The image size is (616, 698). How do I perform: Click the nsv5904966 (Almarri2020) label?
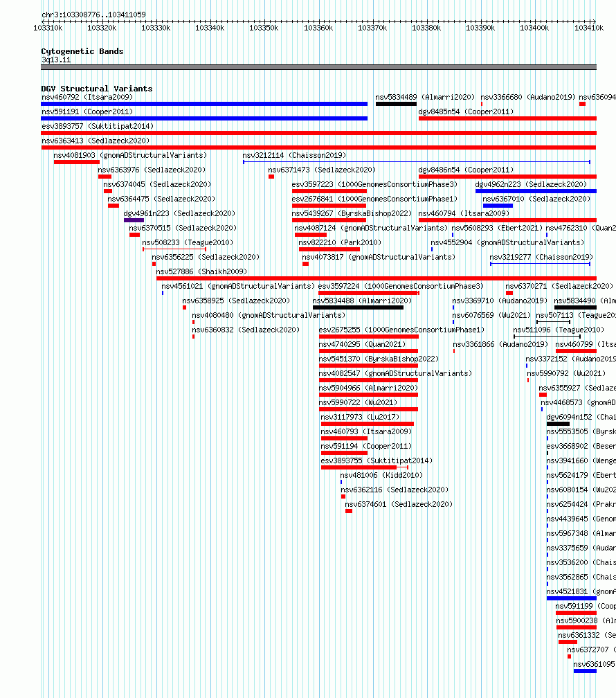(x=368, y=388)
